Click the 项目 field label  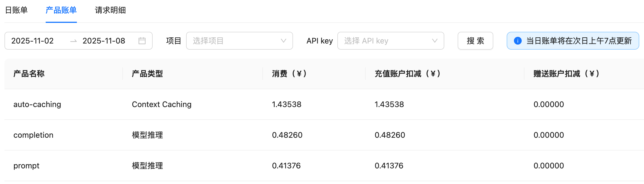(174, 41)
